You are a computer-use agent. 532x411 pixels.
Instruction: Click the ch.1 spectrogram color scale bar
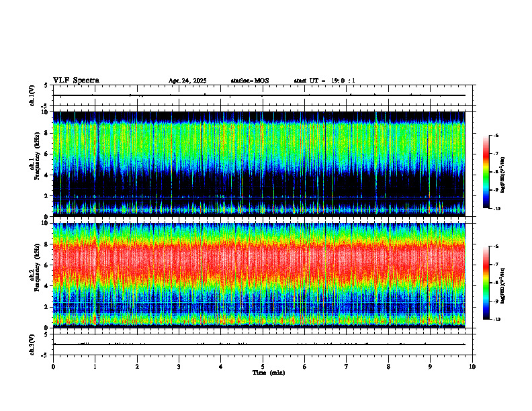[x=486, y=172]
